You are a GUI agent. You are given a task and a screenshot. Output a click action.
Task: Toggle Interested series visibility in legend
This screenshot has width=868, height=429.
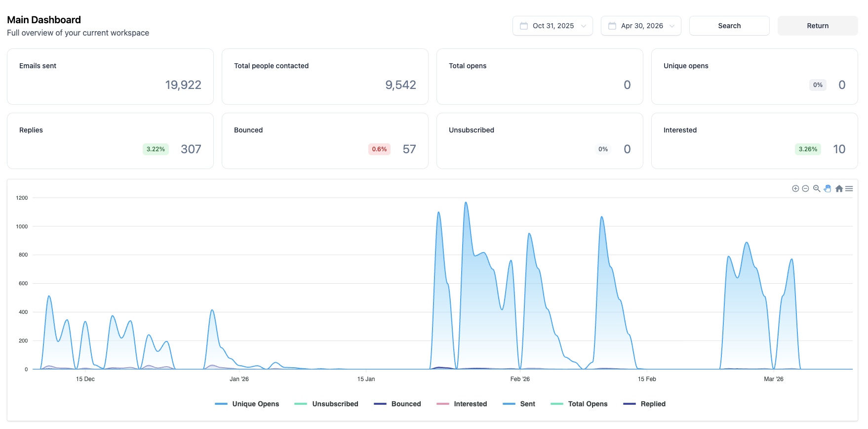(x=462, y=404)
